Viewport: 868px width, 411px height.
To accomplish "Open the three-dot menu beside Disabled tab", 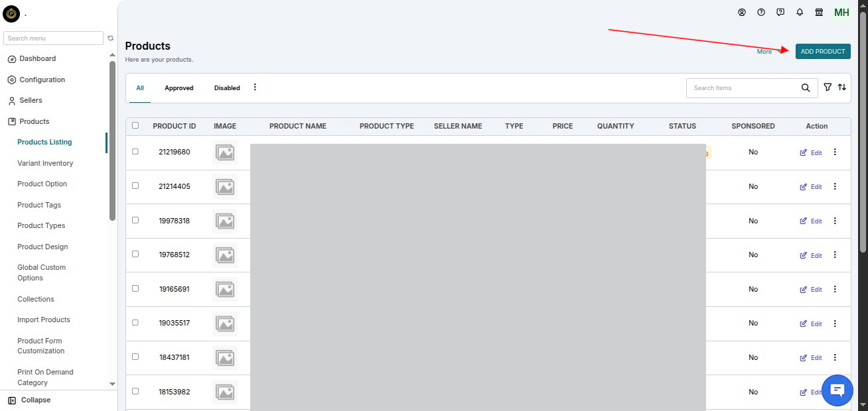I will point(255,88).
